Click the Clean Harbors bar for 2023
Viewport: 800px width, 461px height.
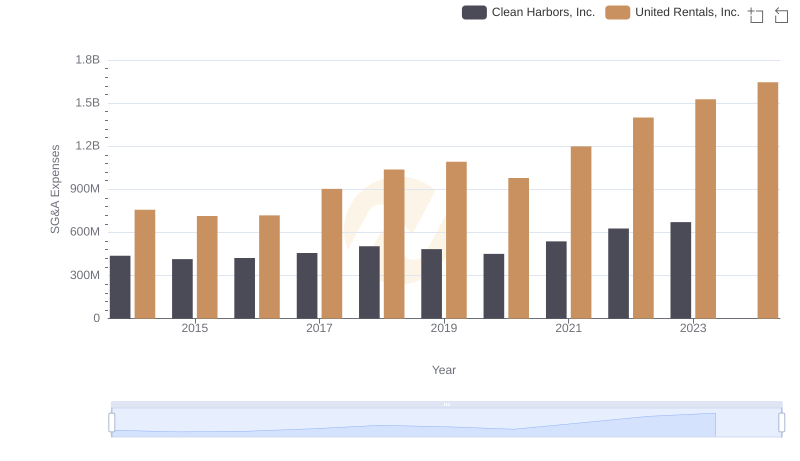click(x=681, y=270)
